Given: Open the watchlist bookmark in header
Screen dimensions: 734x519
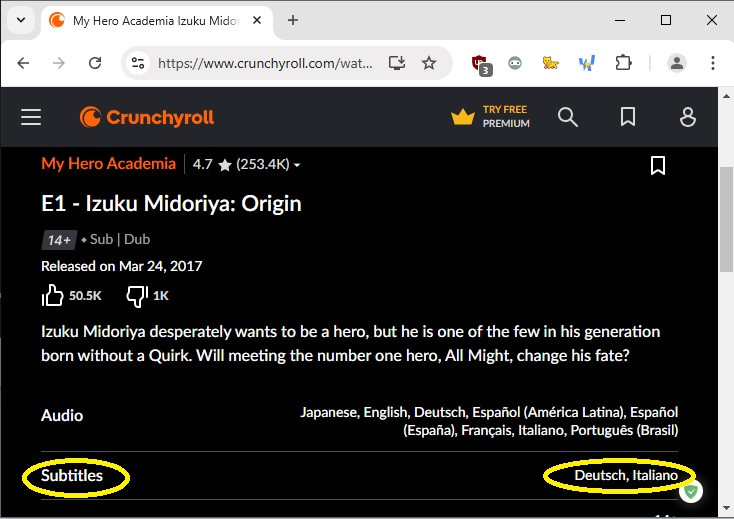Looking at the screenshot, I should pos(628,117).
